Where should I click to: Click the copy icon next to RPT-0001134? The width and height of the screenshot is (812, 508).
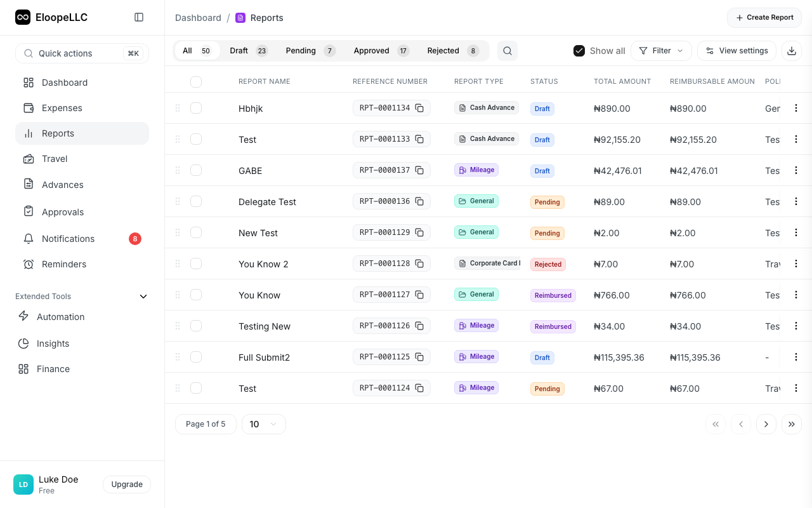tap(419, 108)
